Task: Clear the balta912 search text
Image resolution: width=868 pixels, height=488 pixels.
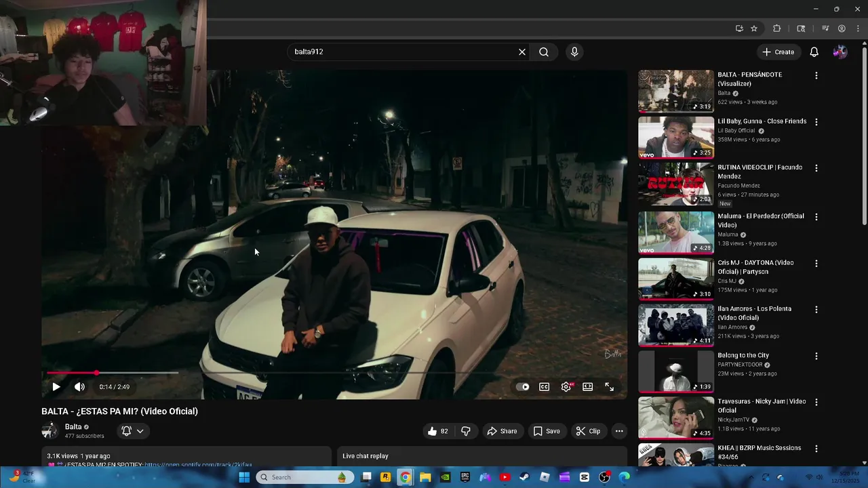Action: 522,52
